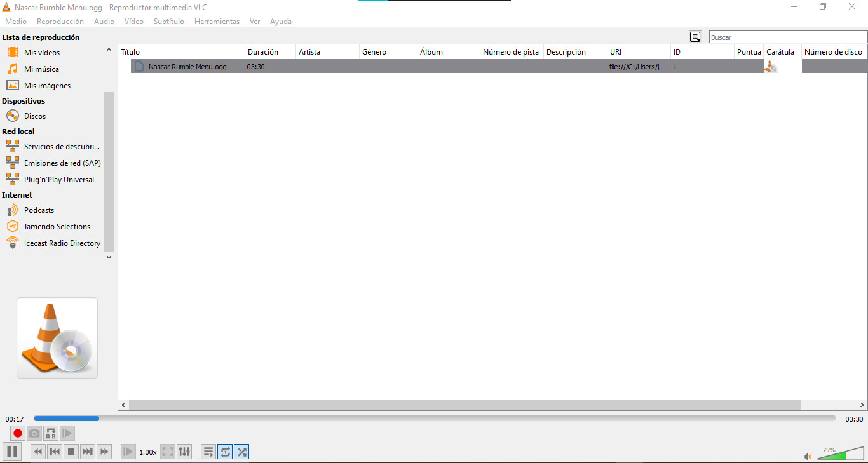Image resolution: width=868 pixels, height=463 pixels.
Task: Stop playback with the stop button
Action: coord(71,452)
